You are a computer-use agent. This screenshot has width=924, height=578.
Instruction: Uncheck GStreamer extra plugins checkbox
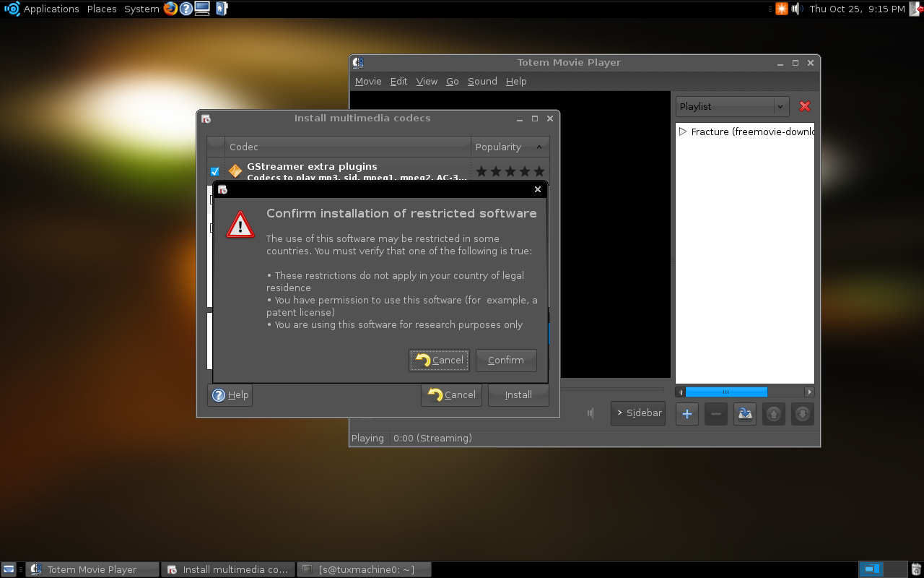[214, 171]
